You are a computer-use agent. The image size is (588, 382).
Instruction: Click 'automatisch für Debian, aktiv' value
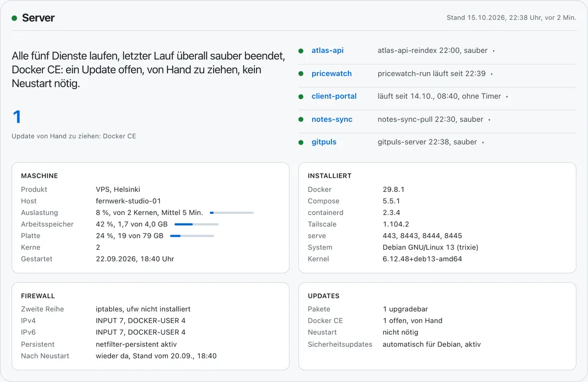click(432, 345)
